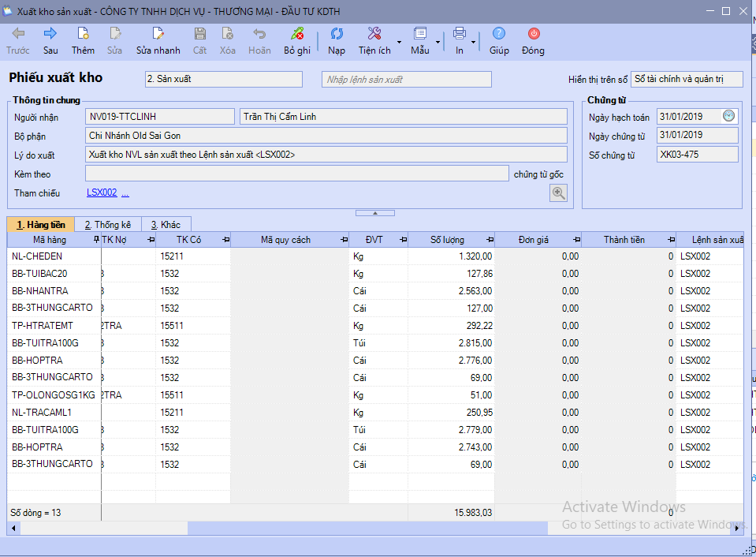This screenshot has width=756, height=557.
Task: Click the quantity cell 2.563,00
Action: [x=451, y=291]
